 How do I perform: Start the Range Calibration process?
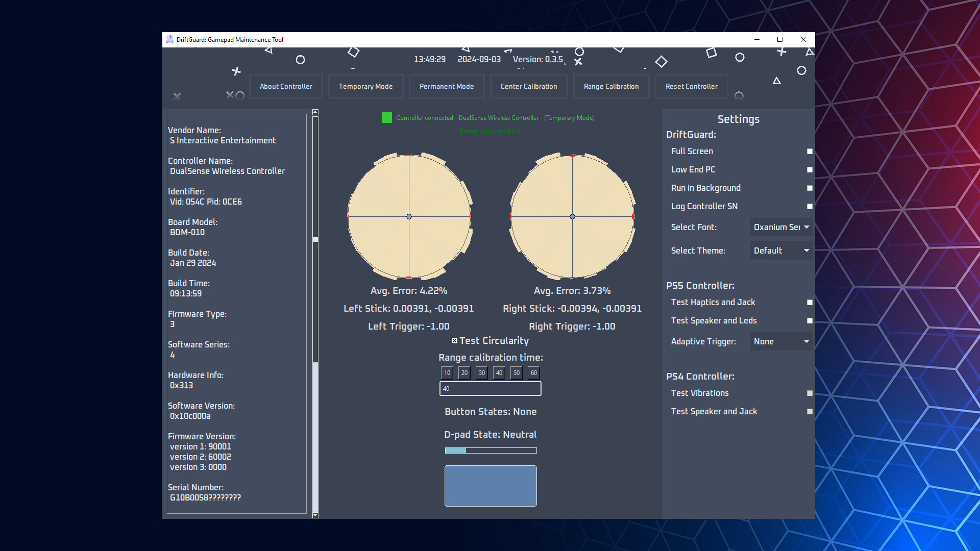(x=611, y=86)
